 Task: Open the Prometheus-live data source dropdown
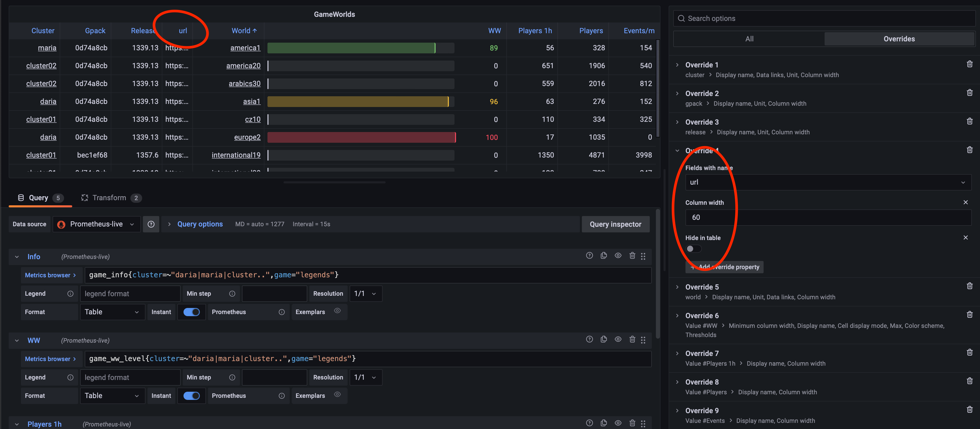tap(97, 224)
